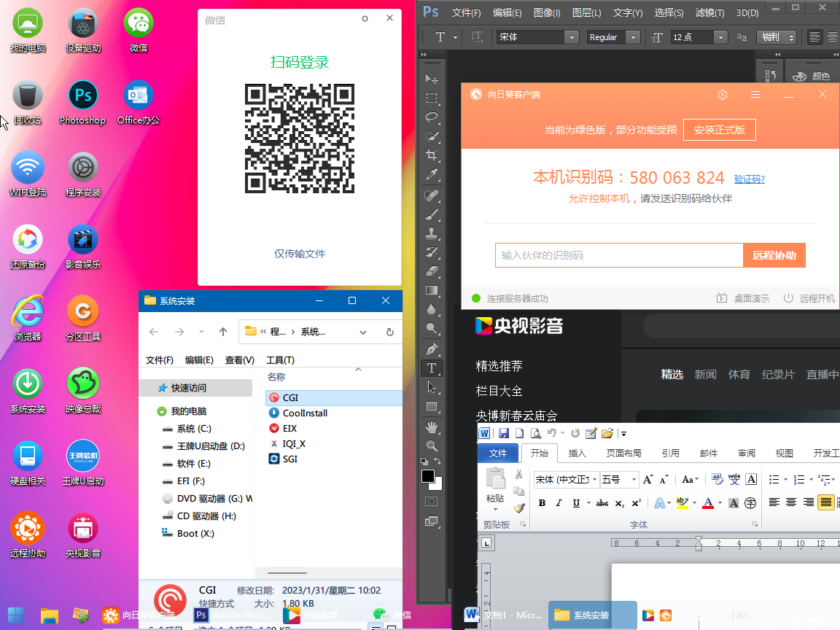The height and width of the screenshot is (630, 840).
Task: Click 远程开机 in Sunflower client footer
Action: click(x=809, y=298)
